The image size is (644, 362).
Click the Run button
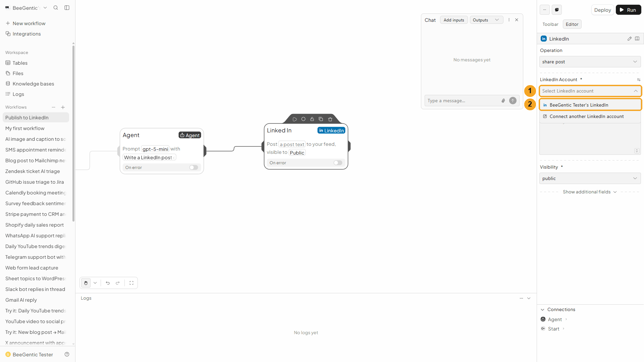pos(628,10)
